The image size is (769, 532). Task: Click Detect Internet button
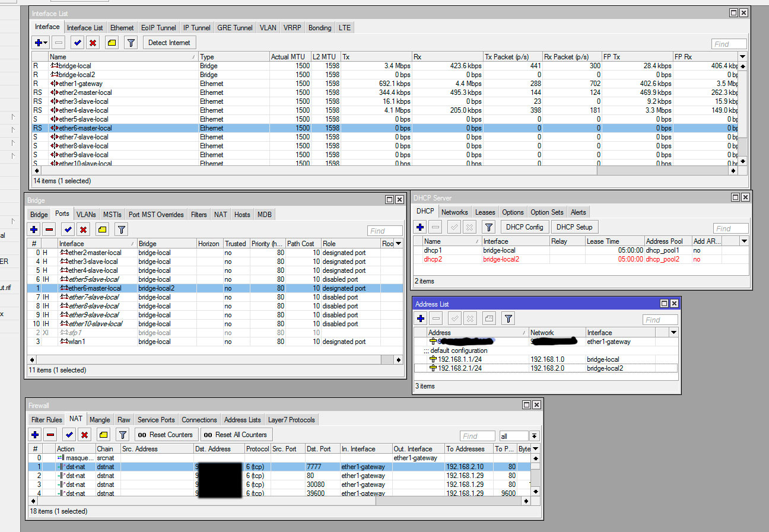click(169, 43)
